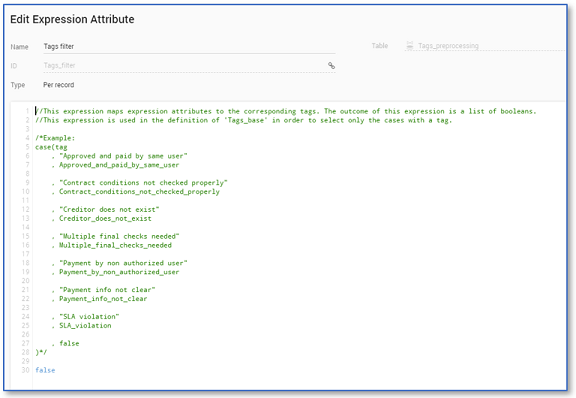Click the 'case(tag' line
The image size is (576, 398).
pyautogui.click(x=51, y=147)
